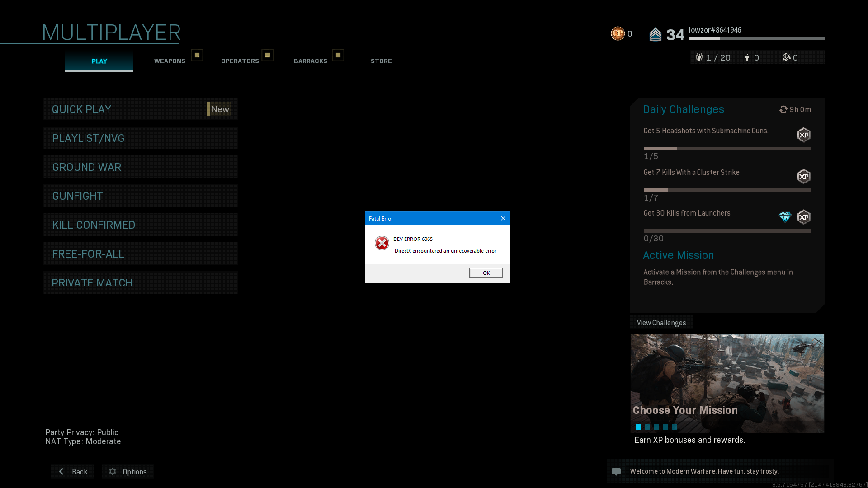Click the Back arrow icon
The width and height of the screenshot is (868, 488).
(61, 471)
